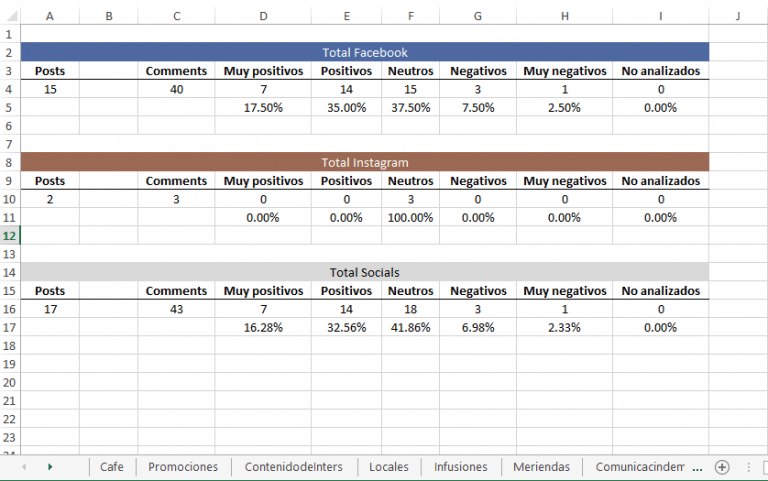Image resolution: width=768 pixels, height=481 pixels.
Task: Click the 17.50% cell
Action: (x=263, y=108)
